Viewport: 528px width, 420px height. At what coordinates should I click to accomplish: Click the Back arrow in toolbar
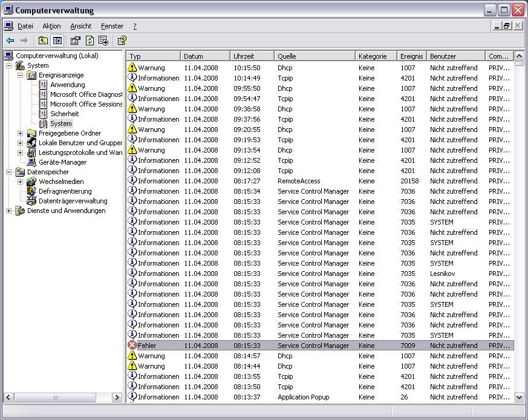[x=10, y=41]
